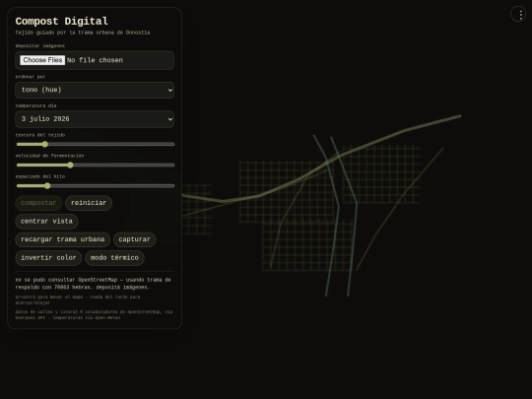The height and width of the screenshot is (399, 532).
Task: Adjust the 'textura del tejido' slider
Action: coord(96,144)
